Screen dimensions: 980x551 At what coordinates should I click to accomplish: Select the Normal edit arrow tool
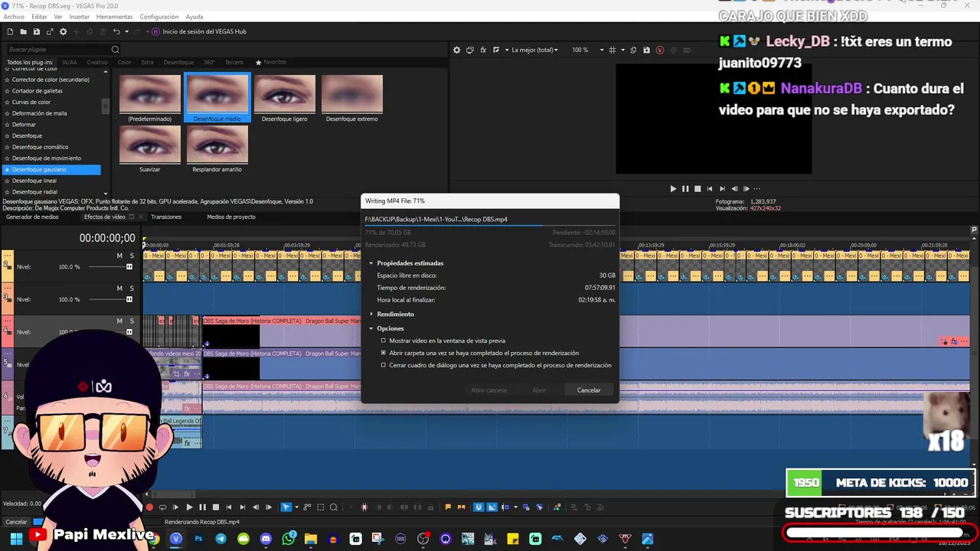point(286,507)
